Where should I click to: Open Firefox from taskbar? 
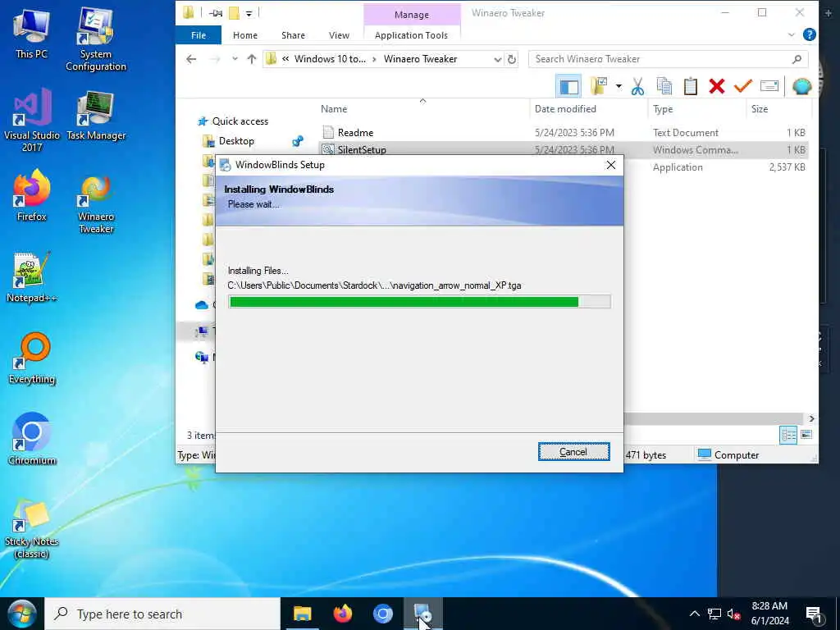[342, 614]
